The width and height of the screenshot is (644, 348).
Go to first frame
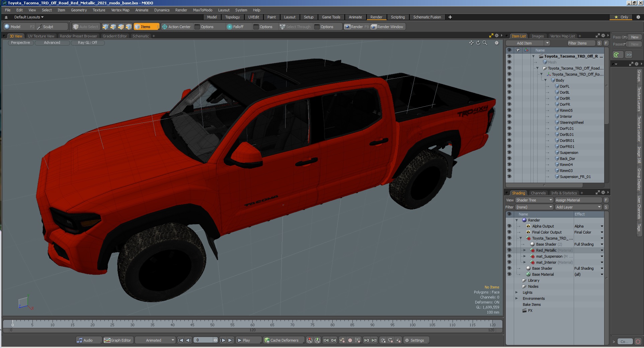point(180,340)
